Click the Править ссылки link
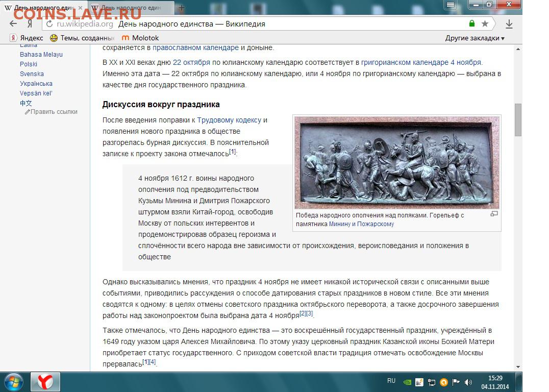Image resolution: width=549 pixels, height=392 pixels. tap(54, 112)
